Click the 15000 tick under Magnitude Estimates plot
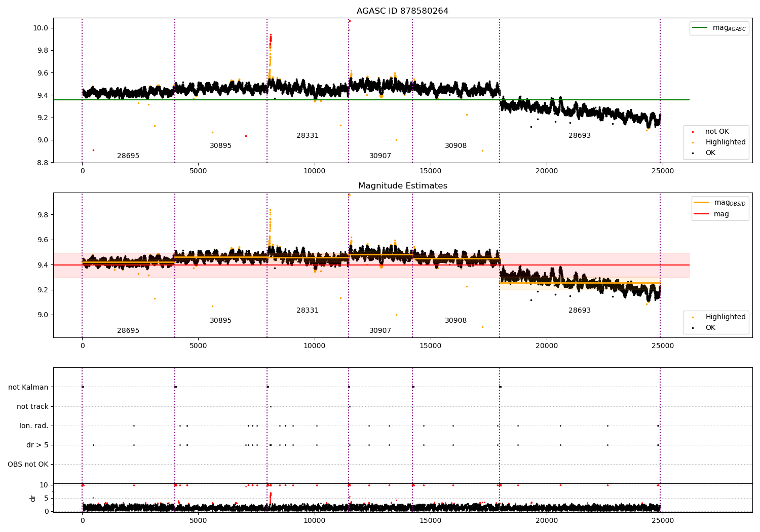The width and height of the screenshot is (760, 532). [x=430, y=346]
